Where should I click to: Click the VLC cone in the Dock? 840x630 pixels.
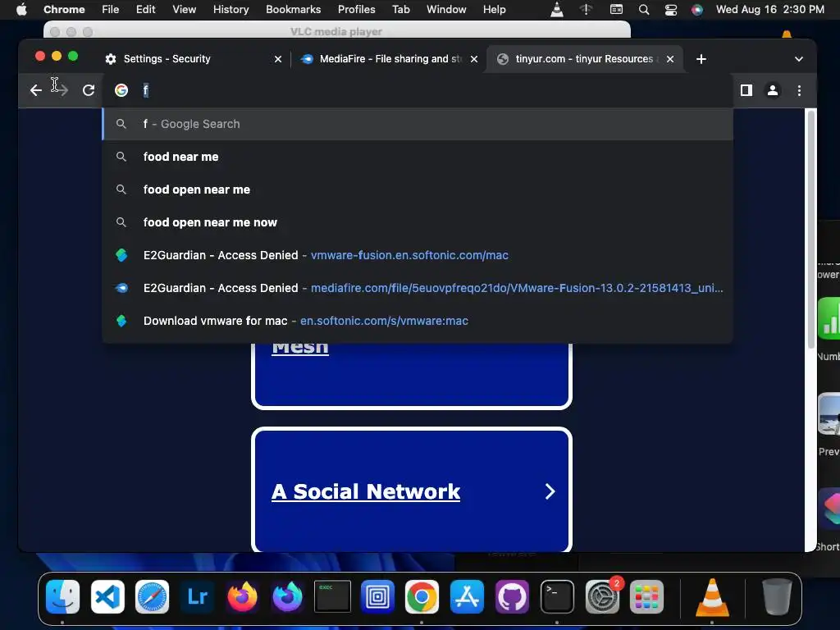tap(712, 596)
